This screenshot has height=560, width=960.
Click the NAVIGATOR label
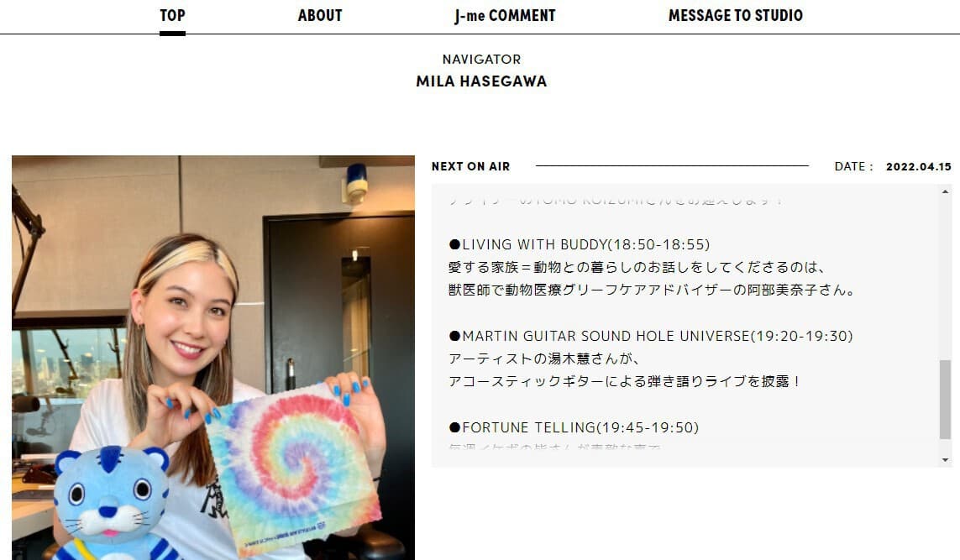click(481, 60)
